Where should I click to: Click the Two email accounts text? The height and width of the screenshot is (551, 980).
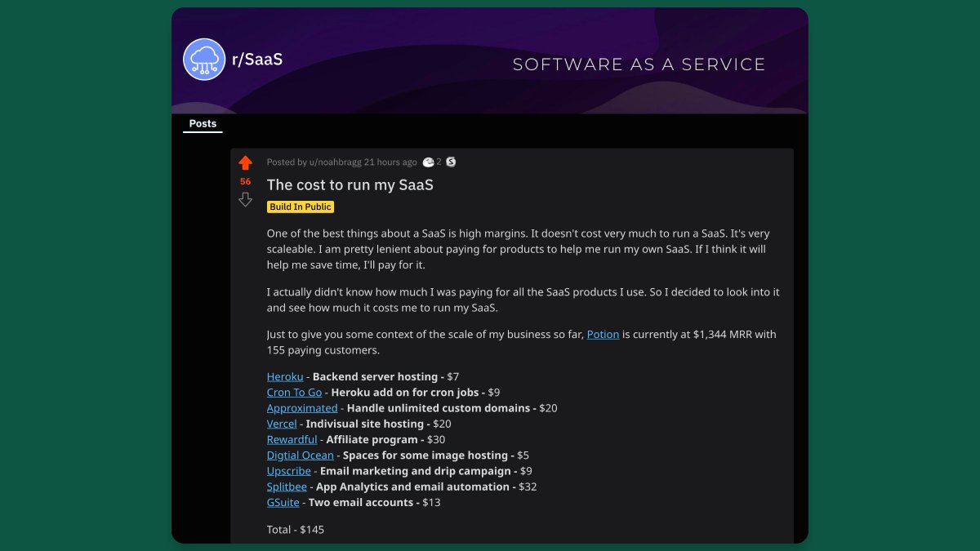click(x=361, y=502)
